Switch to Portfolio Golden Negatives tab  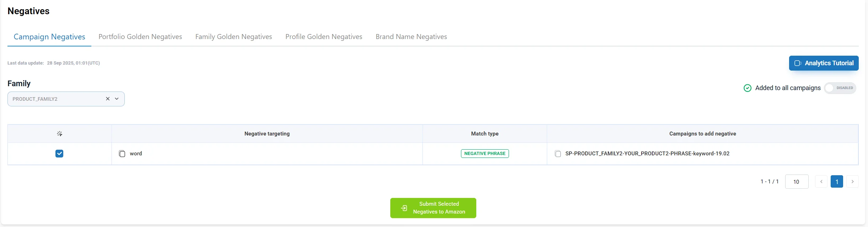click(x=140, y=37)
